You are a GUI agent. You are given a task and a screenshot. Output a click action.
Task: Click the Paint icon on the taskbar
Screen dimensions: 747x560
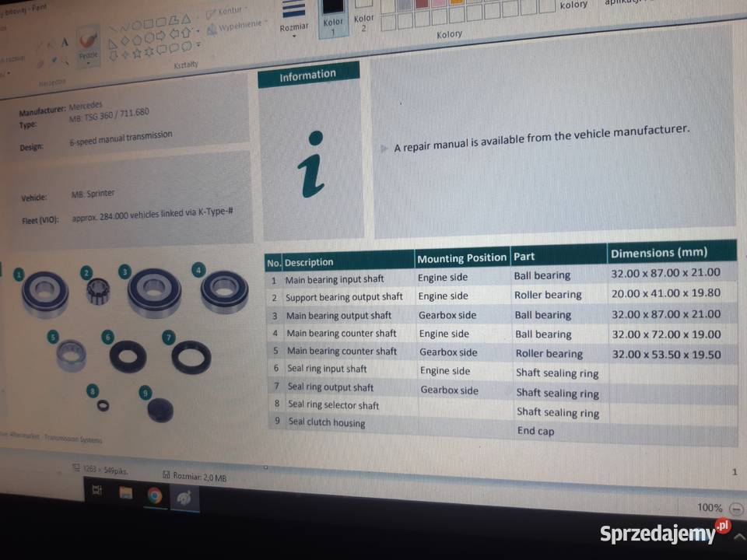click(x=184, y=498)
